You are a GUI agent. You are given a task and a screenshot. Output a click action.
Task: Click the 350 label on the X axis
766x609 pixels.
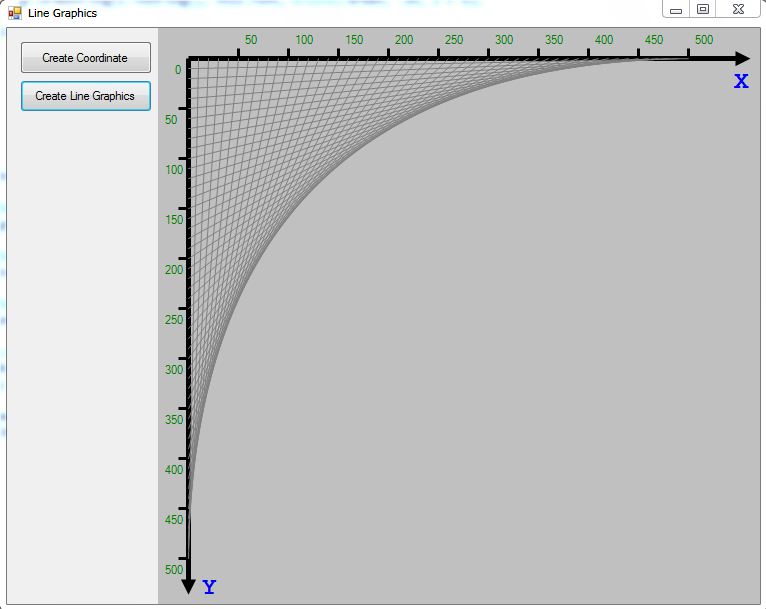coord(554,40)
